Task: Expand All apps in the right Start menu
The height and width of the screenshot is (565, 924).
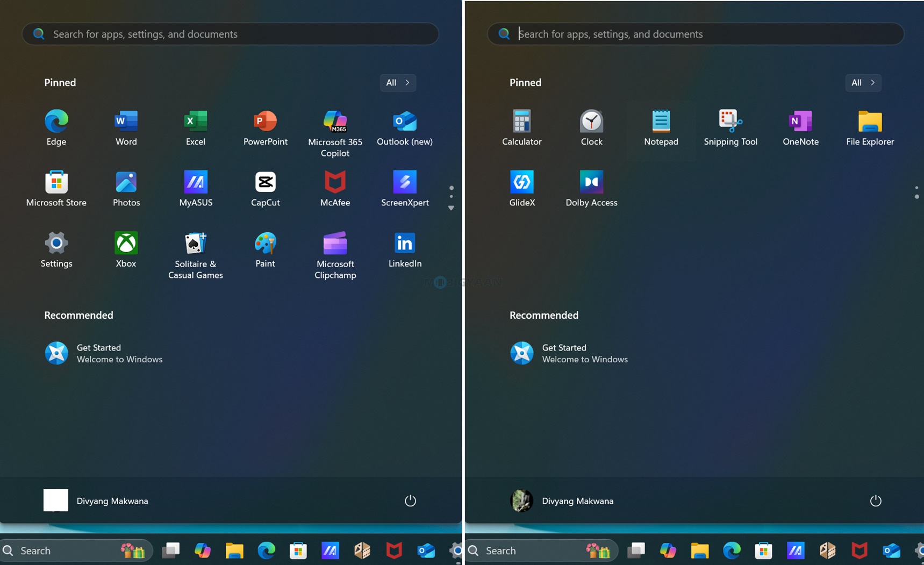Action: pyautogui.click(x=863, y=83)
